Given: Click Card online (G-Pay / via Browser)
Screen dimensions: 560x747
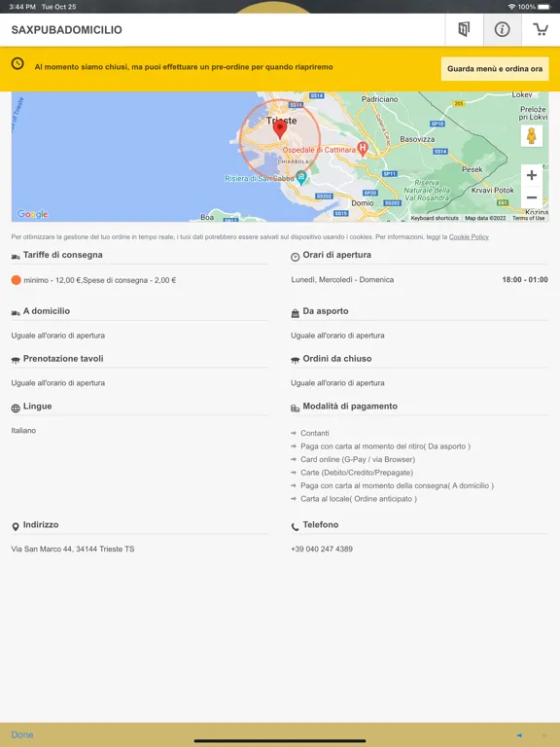Looking at the screenshot, I should (358, 459).
